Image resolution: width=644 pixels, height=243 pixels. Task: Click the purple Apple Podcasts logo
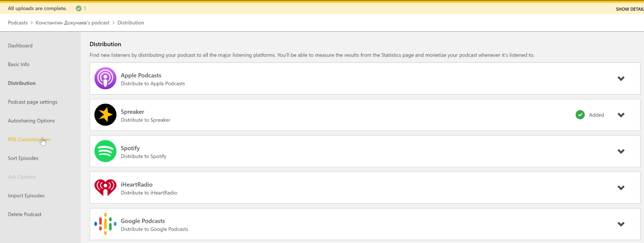tap(105, 78)
